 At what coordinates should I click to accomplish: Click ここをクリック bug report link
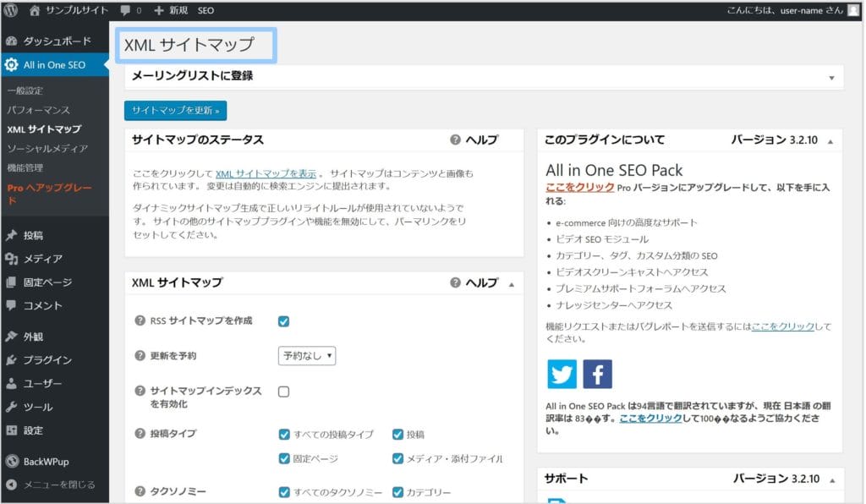[x=783, y=326]
